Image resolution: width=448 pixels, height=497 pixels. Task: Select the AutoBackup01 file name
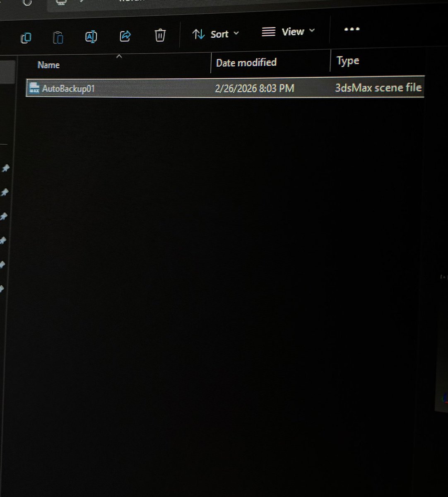[x=69, y=89]
